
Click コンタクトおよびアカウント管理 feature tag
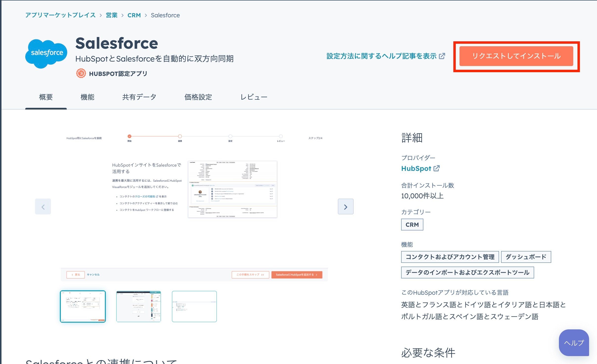point(450,257)
